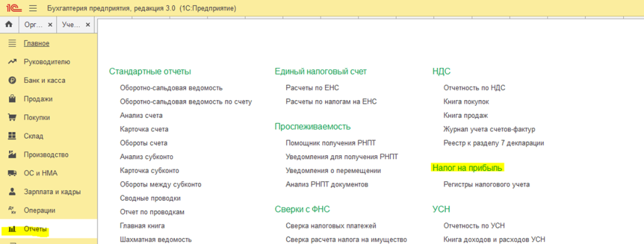The width and height of the screenshot is (644, 244).
Task: Open Отчетность по НДС
Action: click(474, 87)
